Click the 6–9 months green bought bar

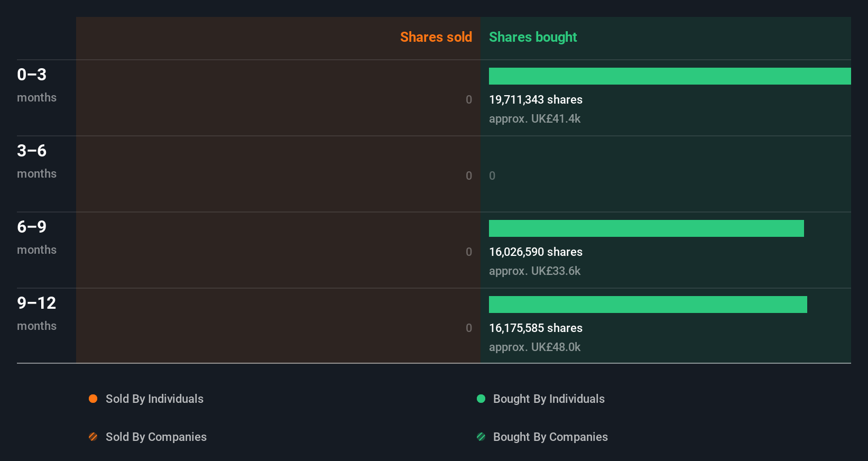pyautogui.click(x=647, y=228)
